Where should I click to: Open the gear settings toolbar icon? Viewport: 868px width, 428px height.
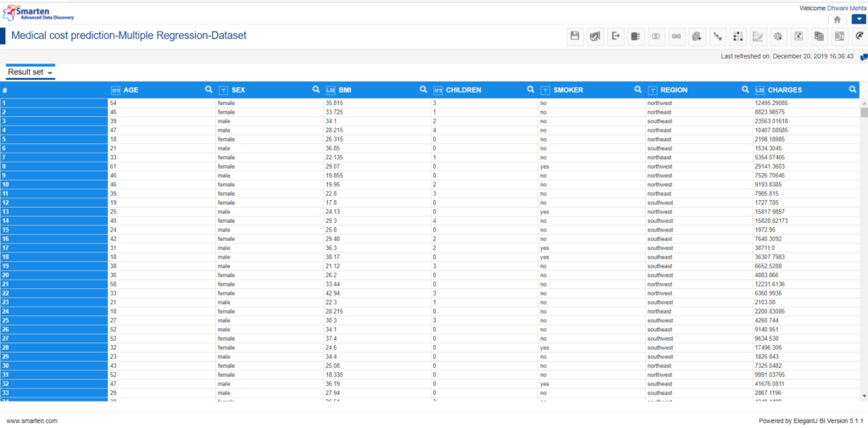coord(778,36)
